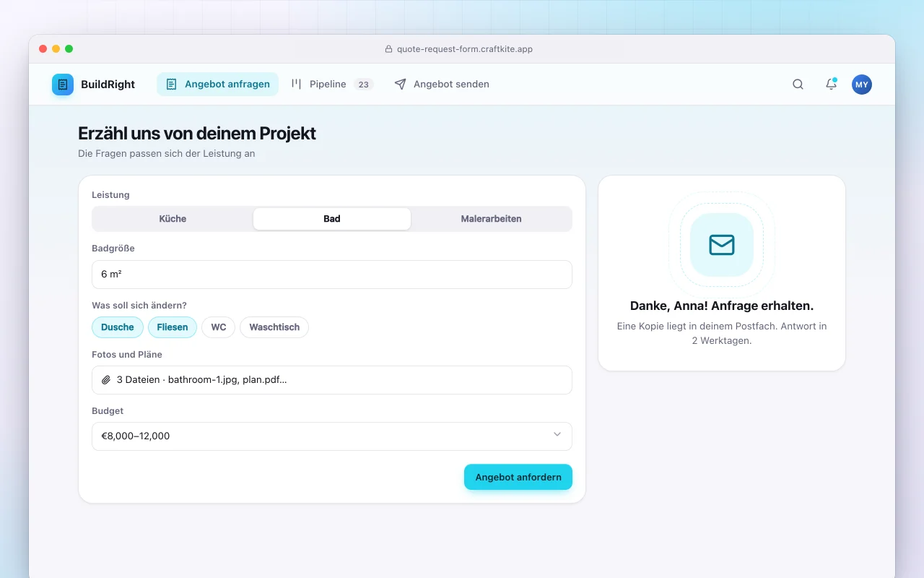The width and height of the screenshot is (924, 578).
Task: Open the MY user avatar
Action: point(862,85)
